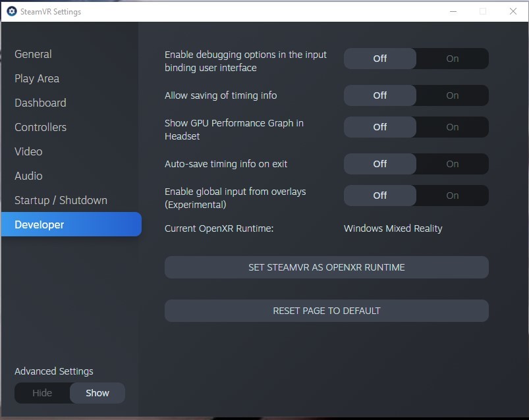529x420 pixels.
Task: Set global input from overlays Off
Action: [380, 196]
